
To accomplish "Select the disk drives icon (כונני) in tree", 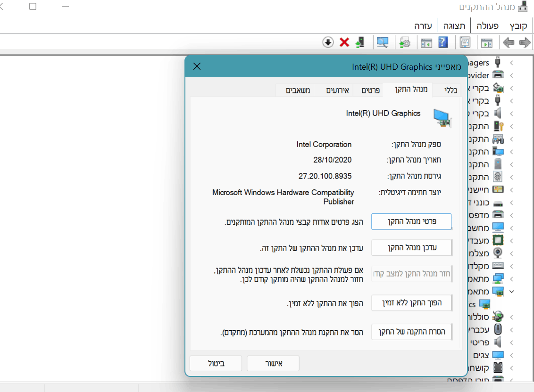I will coord(498,204).
